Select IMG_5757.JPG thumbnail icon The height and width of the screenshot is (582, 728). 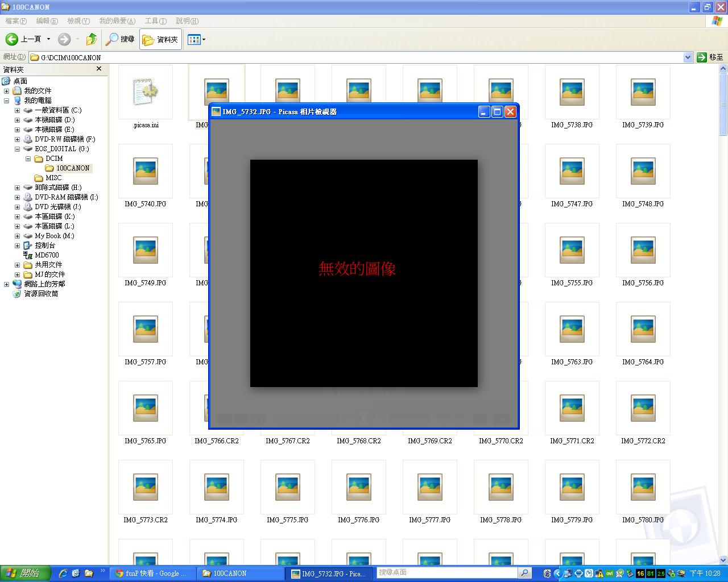point(146,329)
